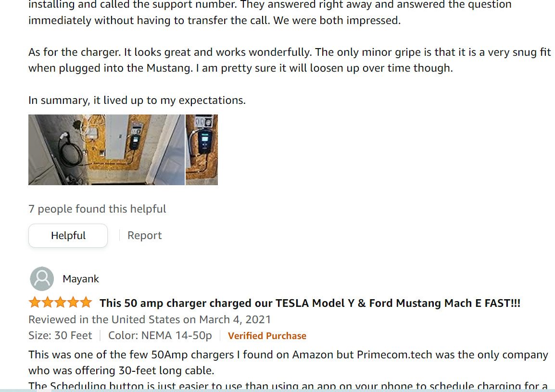Screen dimensions: 555x392
Task: Report the Mustang charger review
Action: 144,236
